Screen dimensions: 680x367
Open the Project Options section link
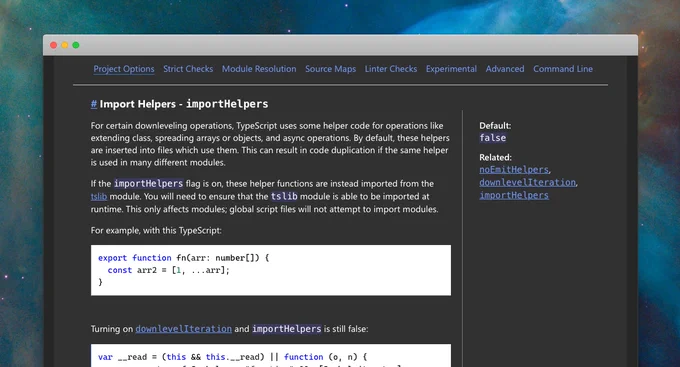click(124, 69)
